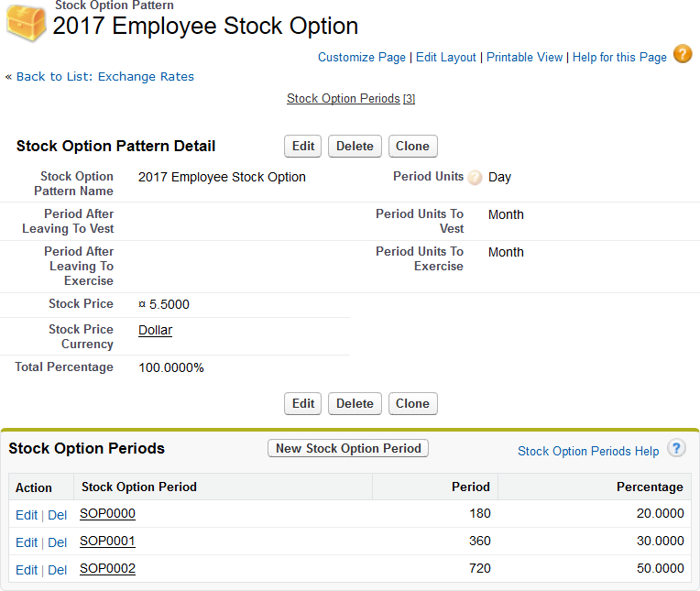Click the Percentage column header
Image resolution: width=700 pixels, height=591 pixels.
click(650, 487)
